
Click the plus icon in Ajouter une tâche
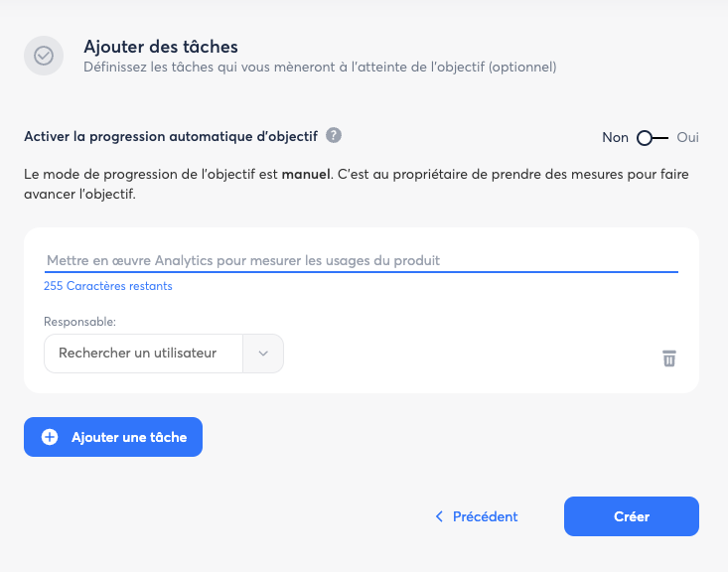tap(50, 437)
